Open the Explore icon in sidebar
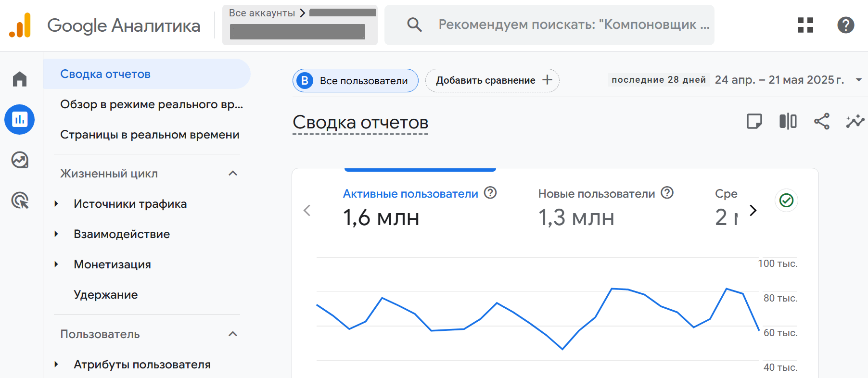The height and width of the screenshot is (378, 868). tap(20, 160)
